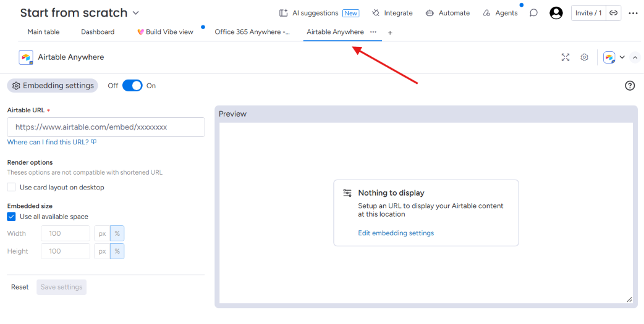Select px unit for Height
644x324 pixels.
pos(102,251)
